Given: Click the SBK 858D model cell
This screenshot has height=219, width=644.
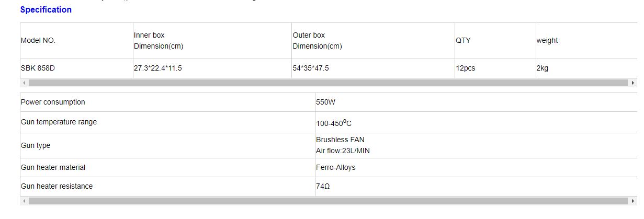Looking at the screenshot, I should pos(76,68).
